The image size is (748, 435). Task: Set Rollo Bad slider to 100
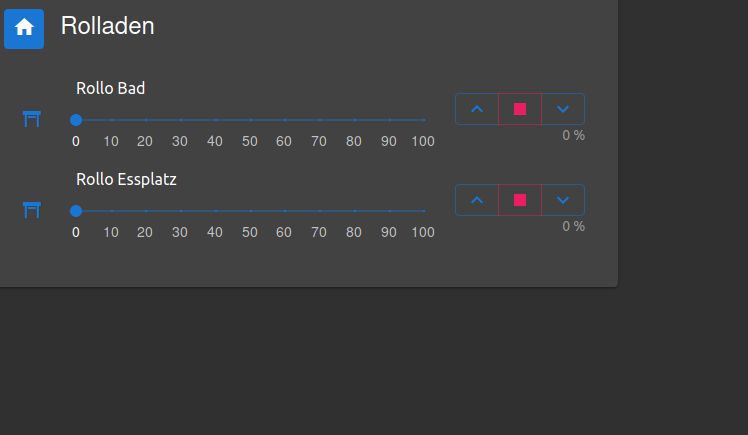tap(424, 120)
